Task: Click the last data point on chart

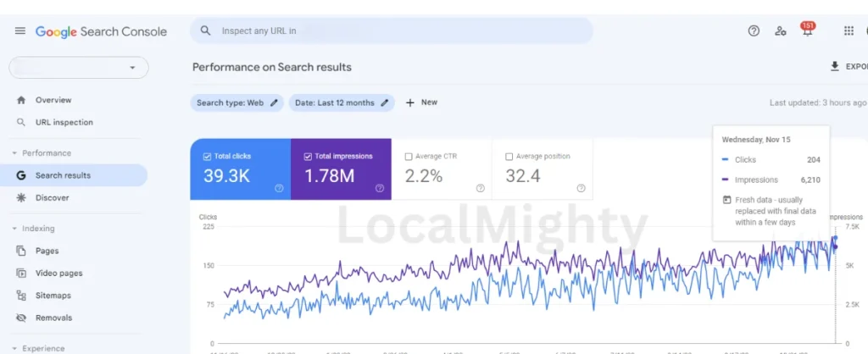Action: pos(835,238)
